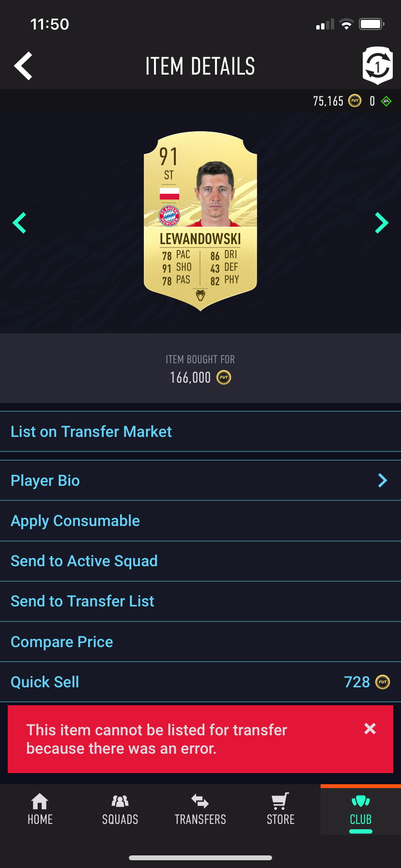
Task: Choose Apply Consumable option
Action: pos(200,521)
